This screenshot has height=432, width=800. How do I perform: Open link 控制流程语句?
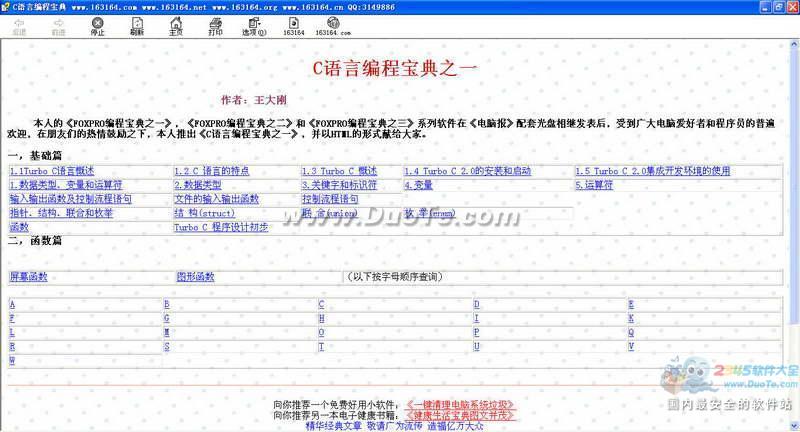(x=330, y=199)
